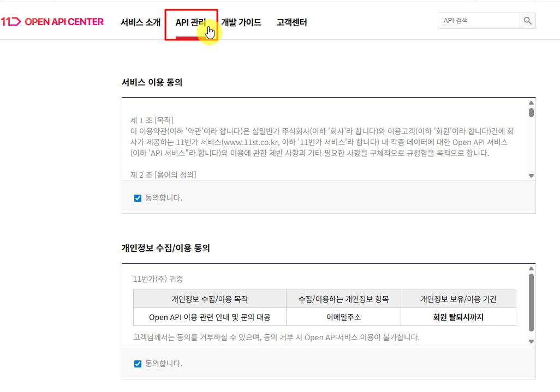560x392 pixels.
Task: Go to the 고객센터 menu
Action: tap(291, 22)
